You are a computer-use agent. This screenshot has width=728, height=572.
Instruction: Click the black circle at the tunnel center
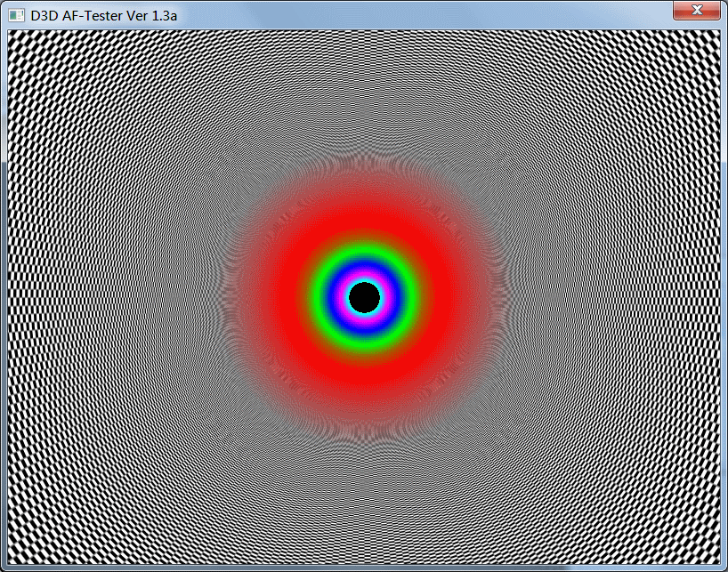(x=364, y=297)
